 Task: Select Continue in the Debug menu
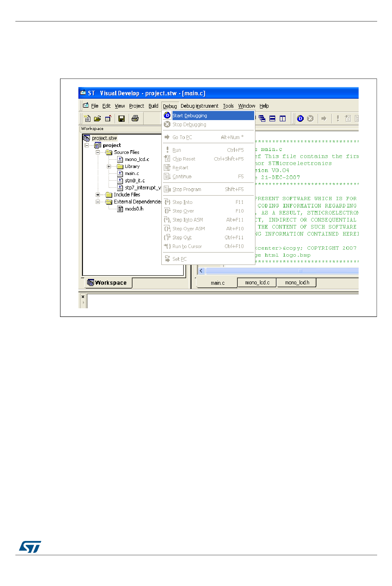tap(208, 177)
